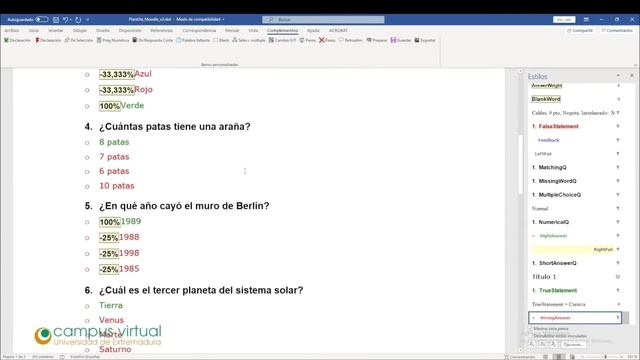Screen dimensions: 640x360
Task: Insert a De Selección question
Action: pos(79,40)
